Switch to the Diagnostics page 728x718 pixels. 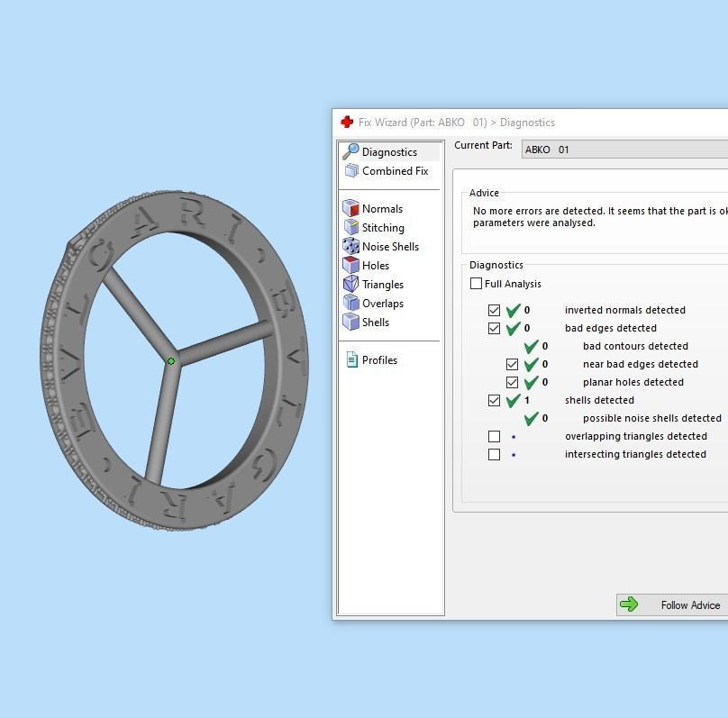pyautogui.click(x=389, y=151)
